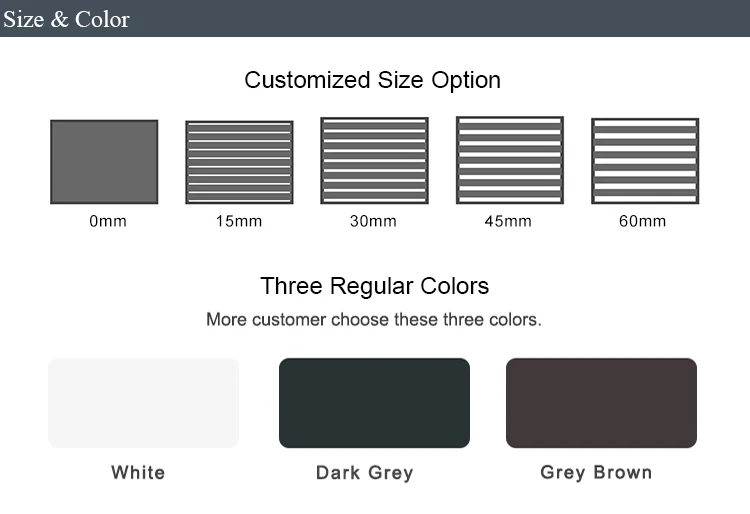Click the 45mm size label

point(508,221)
